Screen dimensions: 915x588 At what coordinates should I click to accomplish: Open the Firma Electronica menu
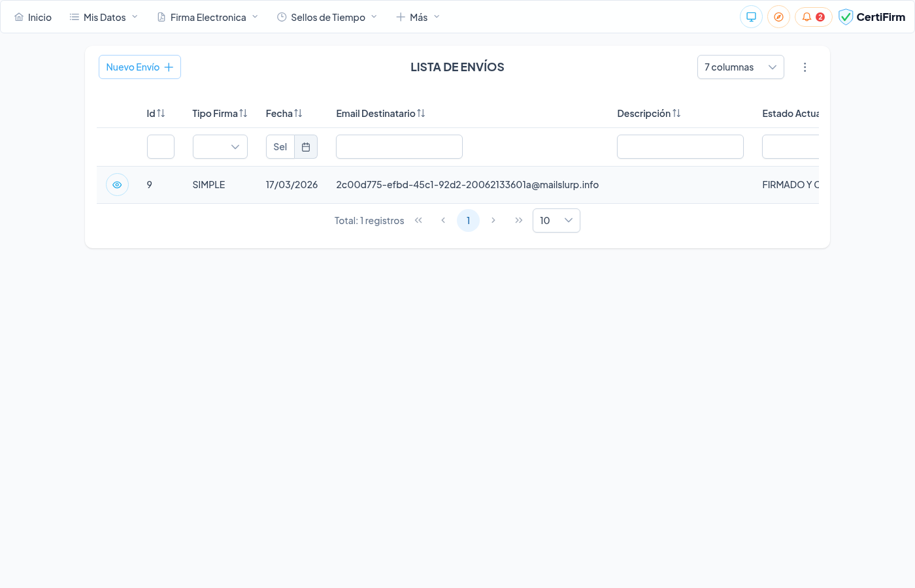208,17
